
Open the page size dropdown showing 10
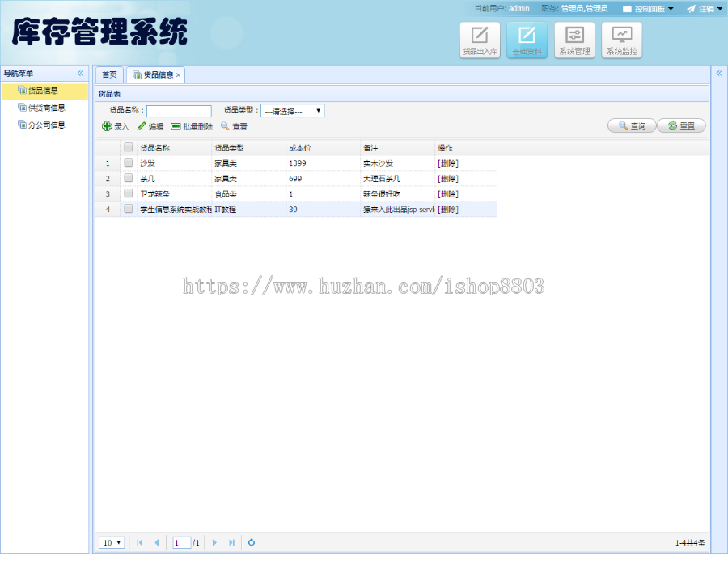[x=111, y=542]
